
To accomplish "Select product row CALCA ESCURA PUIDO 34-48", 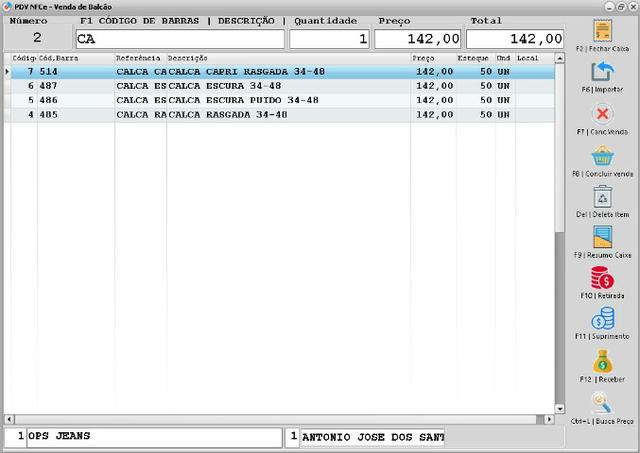I will click(279, 100).
